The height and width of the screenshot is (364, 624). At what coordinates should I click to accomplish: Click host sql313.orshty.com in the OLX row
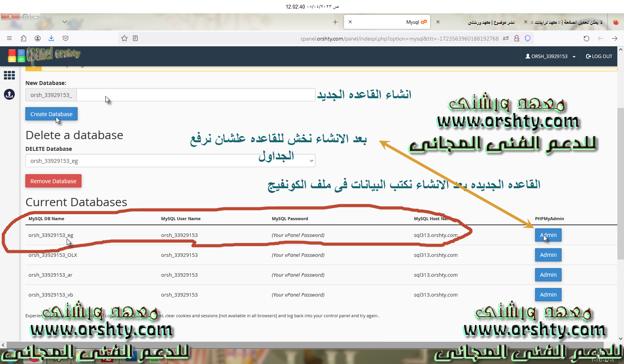coord(436,255)
